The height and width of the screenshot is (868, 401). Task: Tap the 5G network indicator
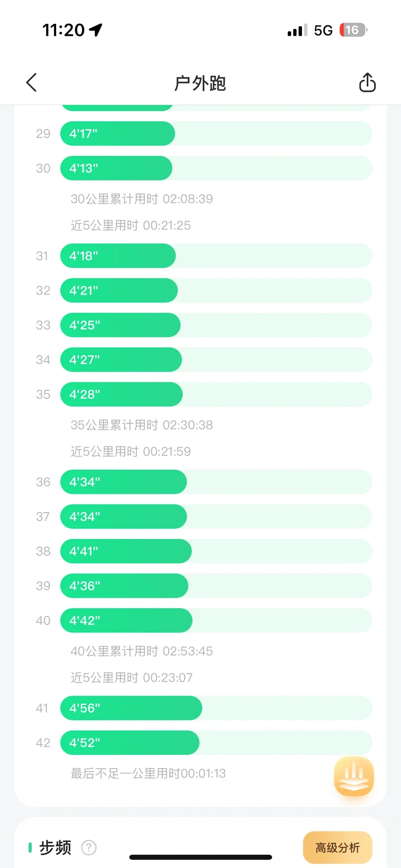point(323,30)
